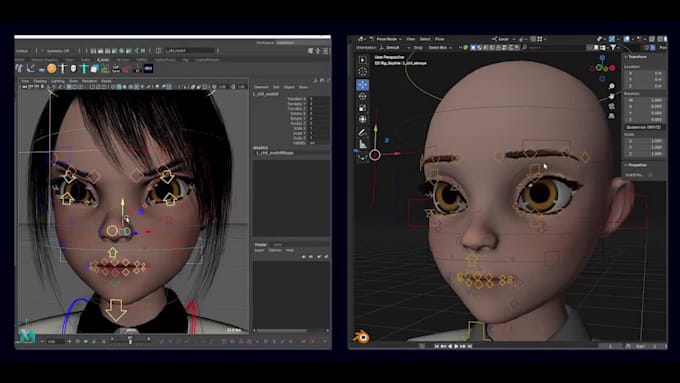
Task: Jump to end frame in Blender timeline
Action: [x=470, y=346]
